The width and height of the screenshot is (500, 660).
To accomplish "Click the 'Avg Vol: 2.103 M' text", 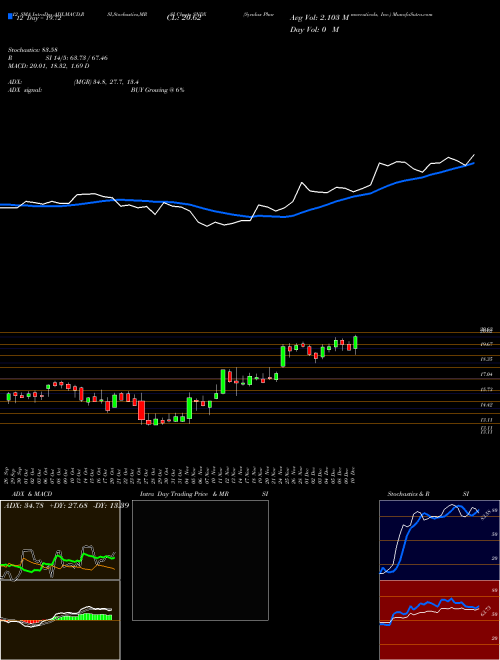I will [319, 18].
